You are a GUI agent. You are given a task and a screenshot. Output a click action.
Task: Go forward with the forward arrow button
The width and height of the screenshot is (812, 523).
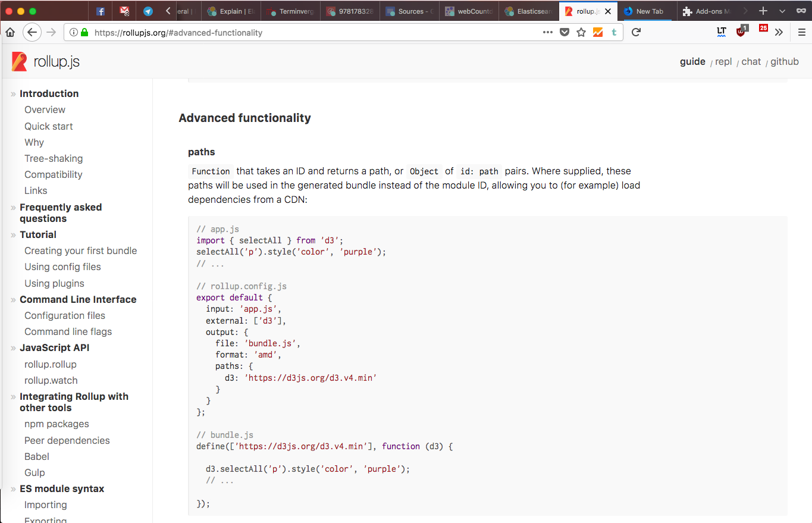(52, 33)
